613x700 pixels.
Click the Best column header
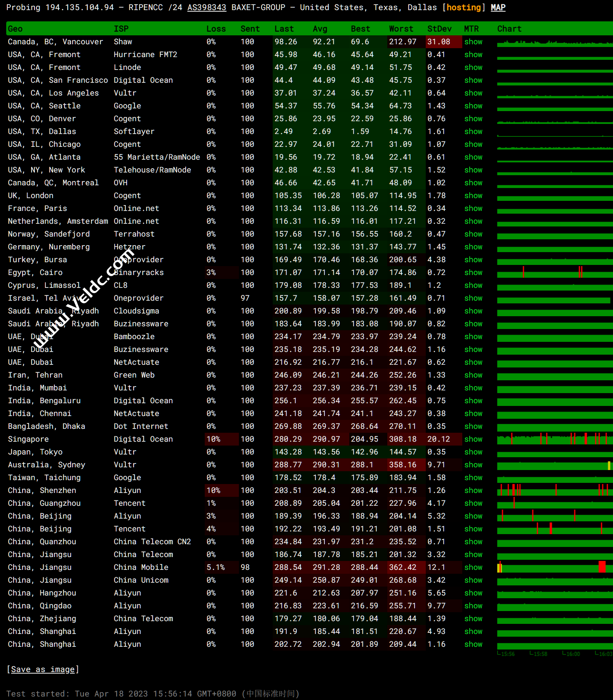click(x=360, y=29)
